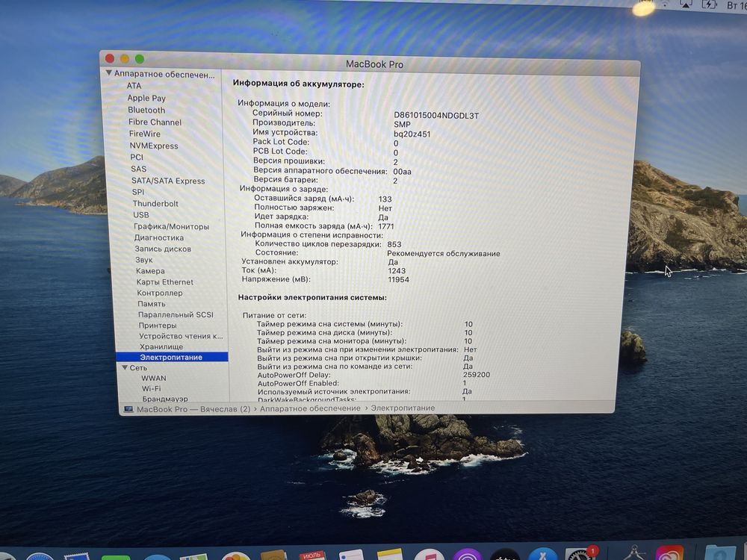Screen dimensions: 747x560
Task: Select Хранилище in the sidebar
Action: click(x=161, y=346)
